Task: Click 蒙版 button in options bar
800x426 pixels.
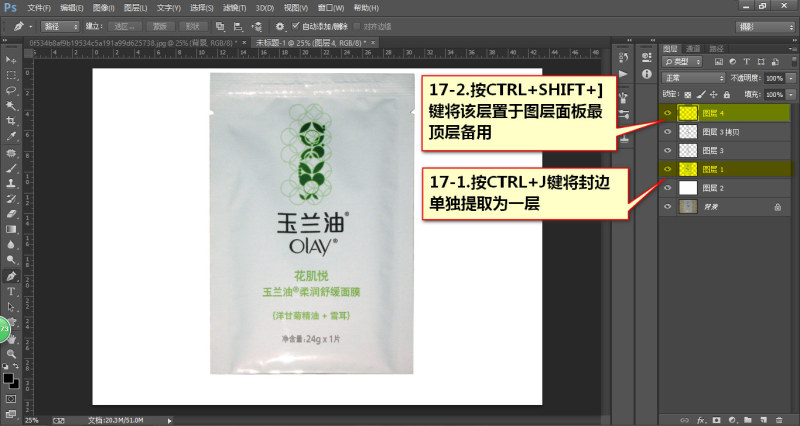Action: [160, 27]
